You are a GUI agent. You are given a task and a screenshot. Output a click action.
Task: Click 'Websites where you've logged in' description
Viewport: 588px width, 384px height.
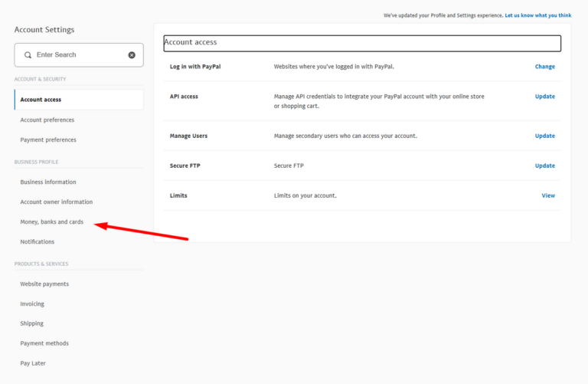click(x=334, y=67)
